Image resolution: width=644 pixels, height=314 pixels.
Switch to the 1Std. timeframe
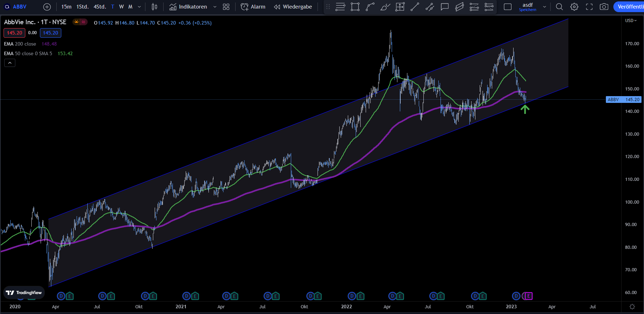(82, 7)
